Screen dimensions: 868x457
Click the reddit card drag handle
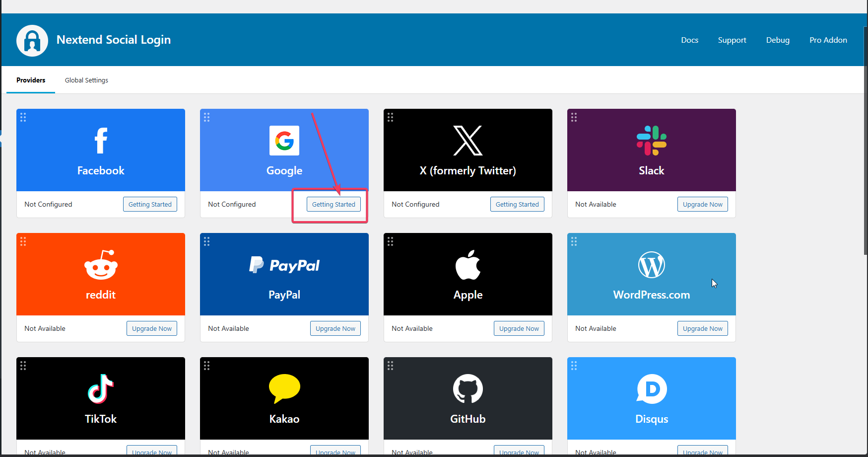[23, 241]
